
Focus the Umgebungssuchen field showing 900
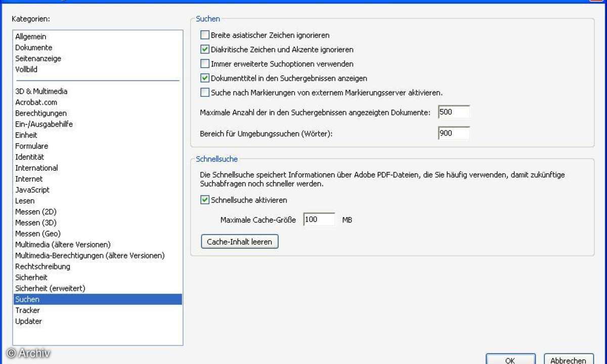point(454,133)
